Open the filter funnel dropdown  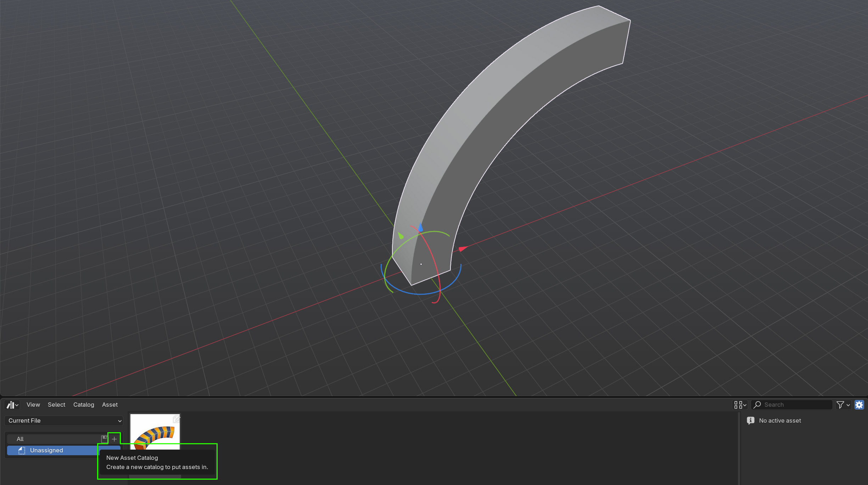843,405
